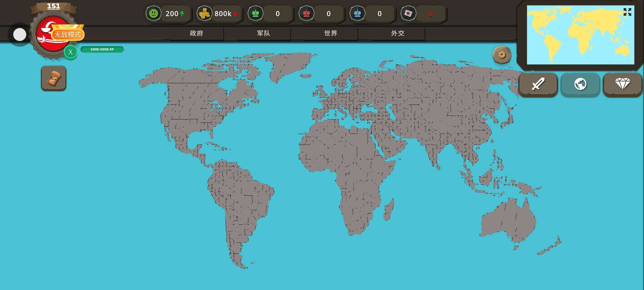
Task: Open the 外交 diplomacy tab
Action: [x=398, y=33]
